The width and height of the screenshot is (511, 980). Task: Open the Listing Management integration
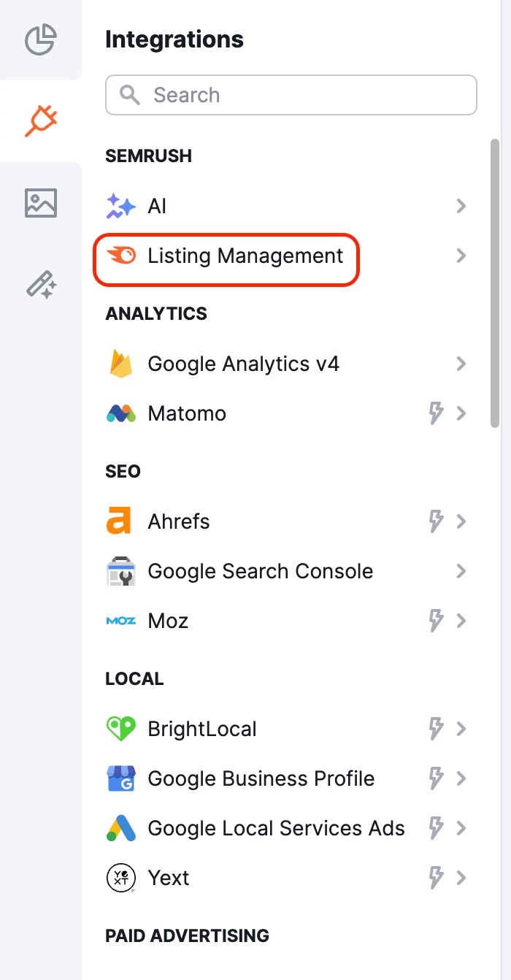[461, 256]
